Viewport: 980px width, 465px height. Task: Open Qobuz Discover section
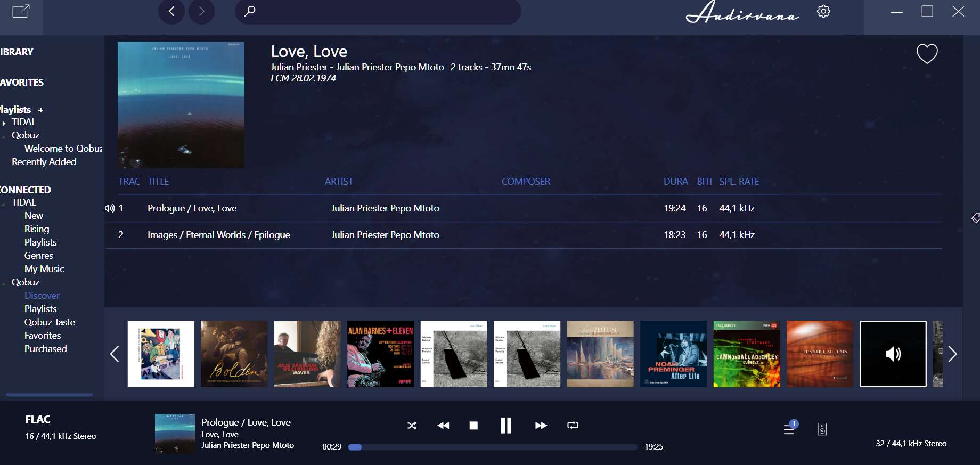click(x=42, y=296)
